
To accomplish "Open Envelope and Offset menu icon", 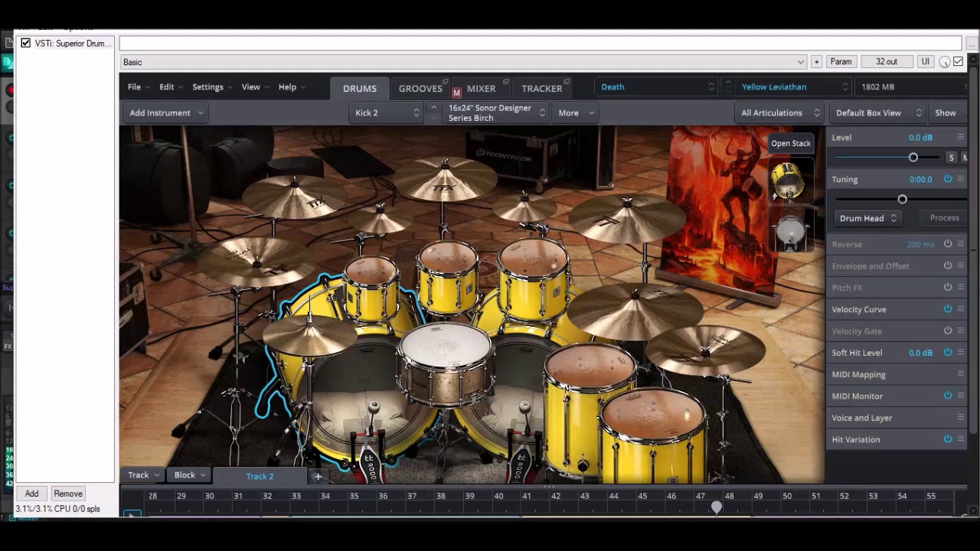I will tap(961, 266).
